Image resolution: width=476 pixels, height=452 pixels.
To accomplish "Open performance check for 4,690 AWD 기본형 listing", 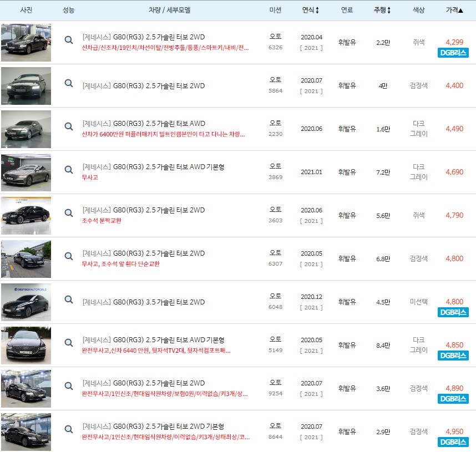I will [69, 169].
